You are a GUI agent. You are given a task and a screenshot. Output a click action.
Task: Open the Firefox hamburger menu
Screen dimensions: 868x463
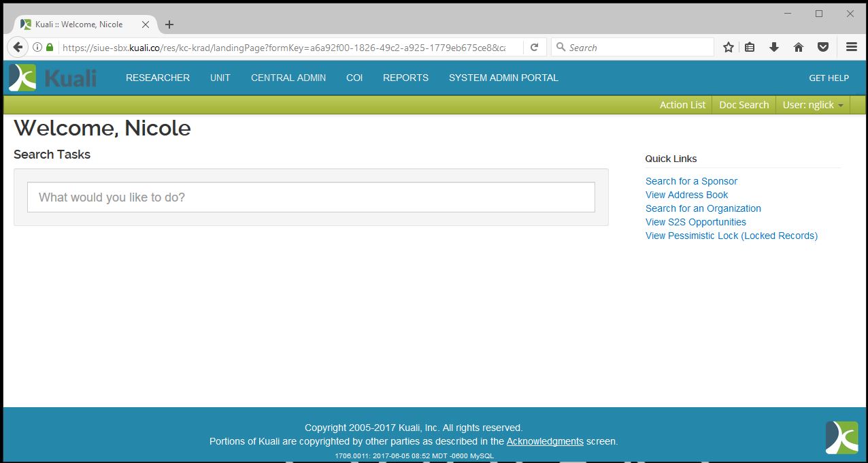851,48
